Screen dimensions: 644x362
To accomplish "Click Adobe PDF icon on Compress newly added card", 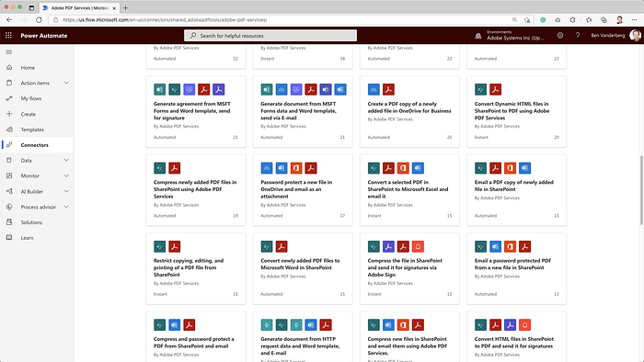I will 175,168.
